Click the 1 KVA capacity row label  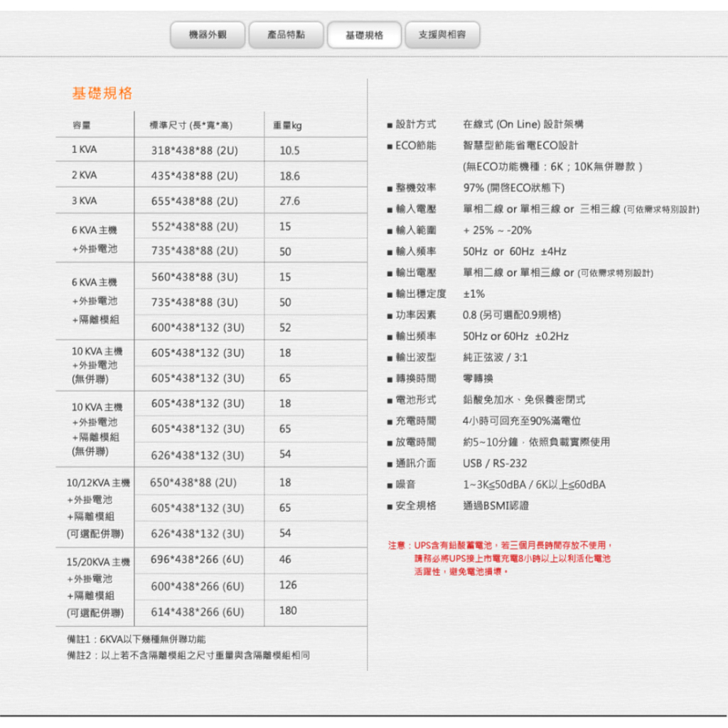pyautogui.click(x=84, y=150)
